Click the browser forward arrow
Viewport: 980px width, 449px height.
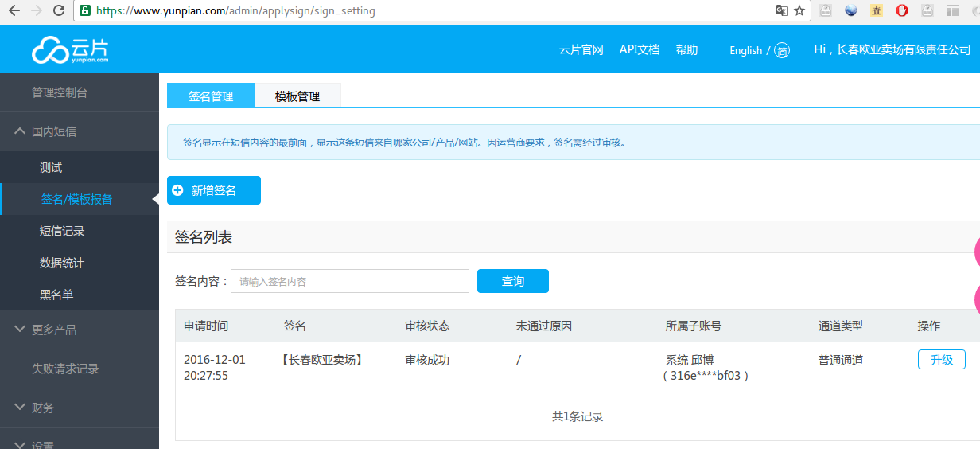36,11
